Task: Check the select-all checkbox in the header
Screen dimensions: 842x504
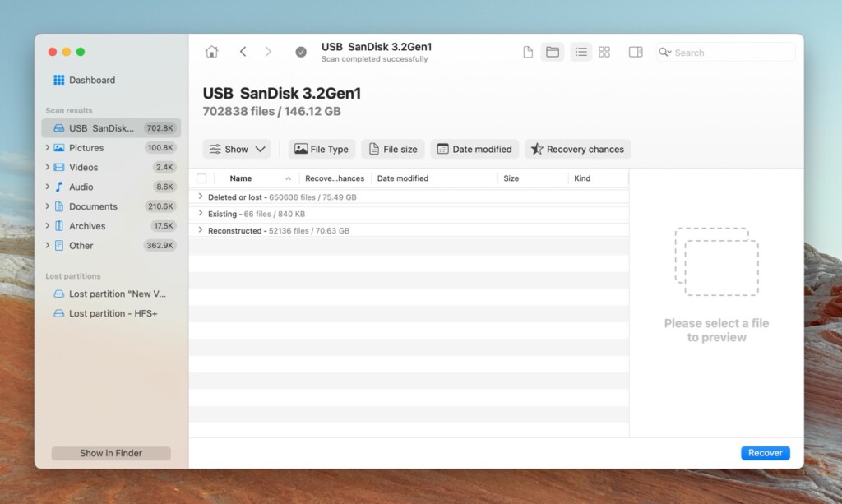Action: tap(201, 178)
